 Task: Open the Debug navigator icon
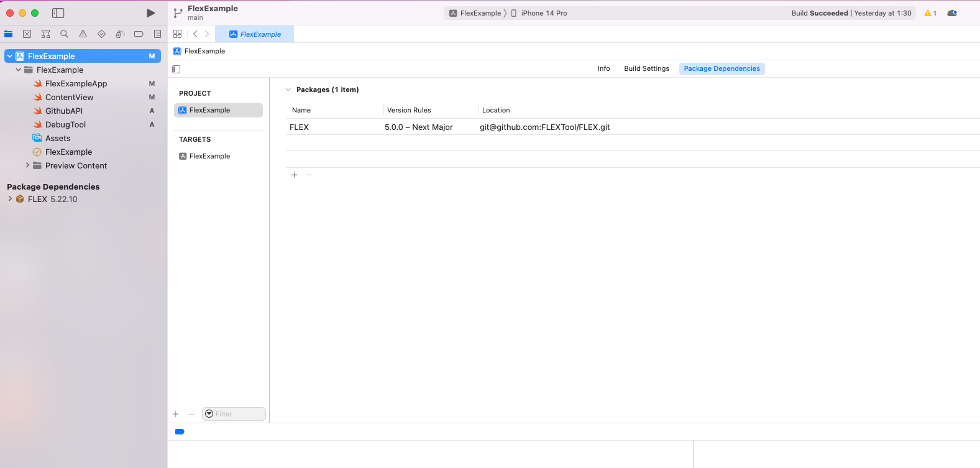(x=120, y=34)
